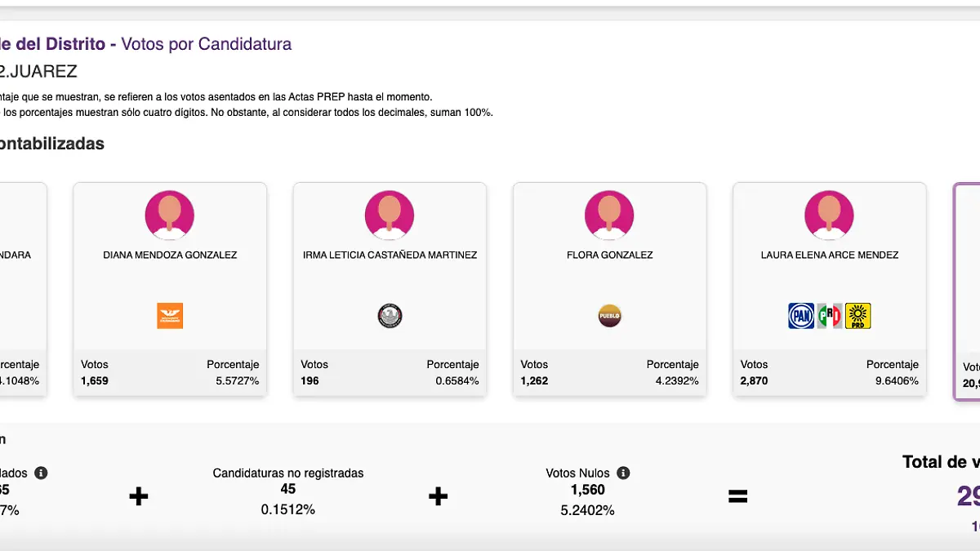980x551 pixels.
Task: Click Diana Mendoza Gonzalez's avatar icon
Action: tap(170, 216)
